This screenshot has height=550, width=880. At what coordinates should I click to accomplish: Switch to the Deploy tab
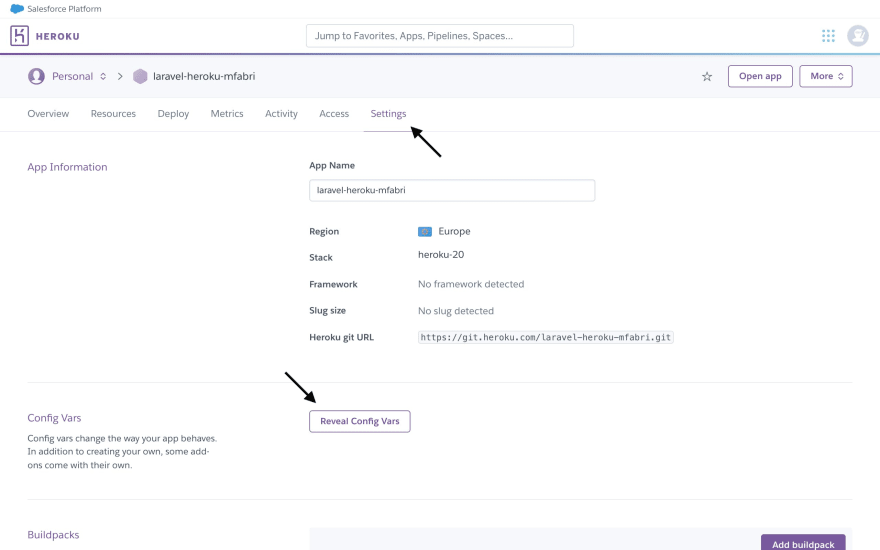coord(173,113)
